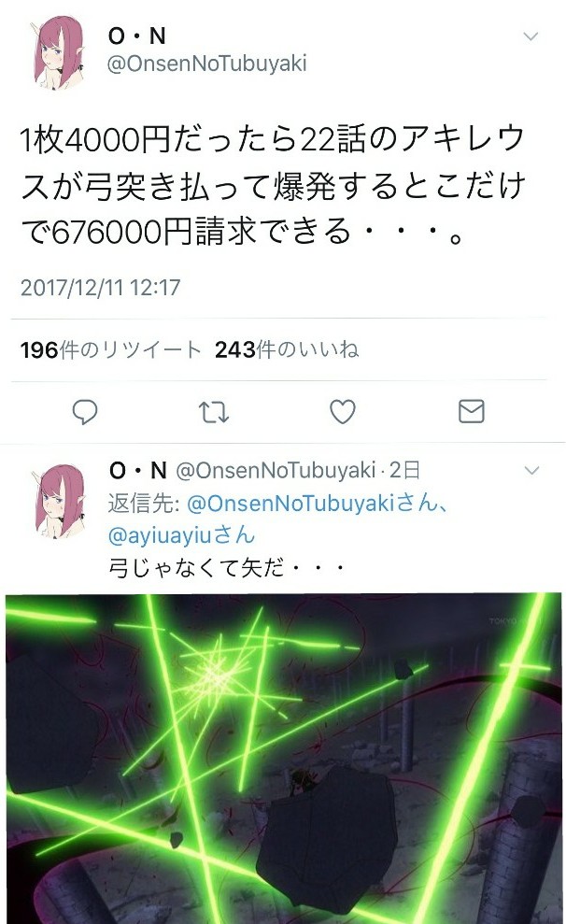566x924 pixels.
Task: Click the O・N display name in reply
Action: [x=138, y=470]
